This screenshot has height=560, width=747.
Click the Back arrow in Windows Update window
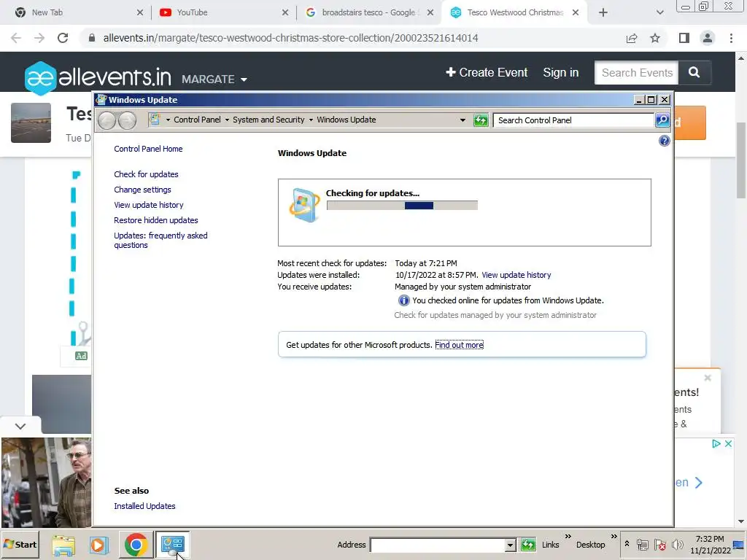(x=107, y=120)
